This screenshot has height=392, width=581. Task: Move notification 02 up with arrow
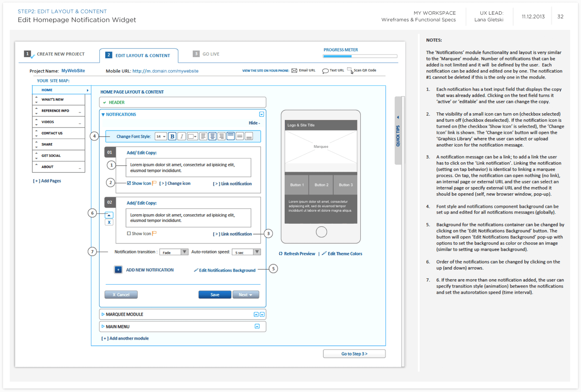pyautogui.click(x=109, y=215)
